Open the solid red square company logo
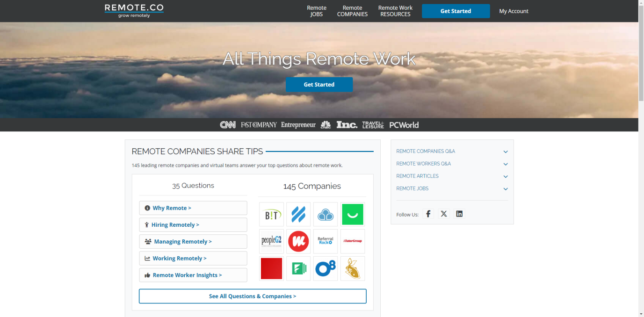The width and height of the screenshot is (644, 317). (271, 268)
